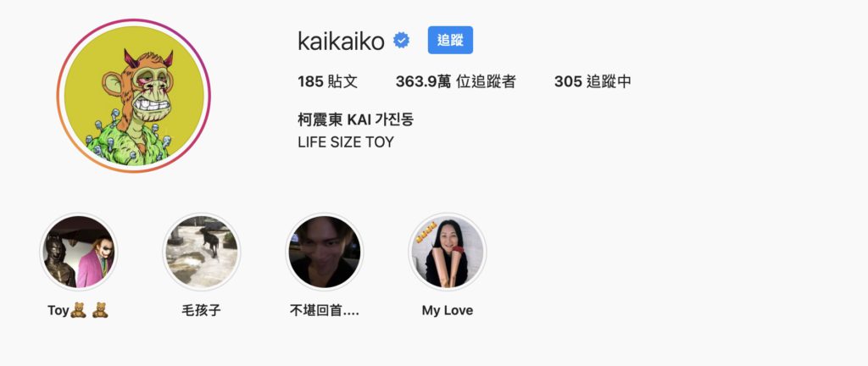Image resolution: width=868 pixels, height=366 pixels.
Task: Open the 不堪回首 highlight circle thumbnail
Action: pos(325,252)
